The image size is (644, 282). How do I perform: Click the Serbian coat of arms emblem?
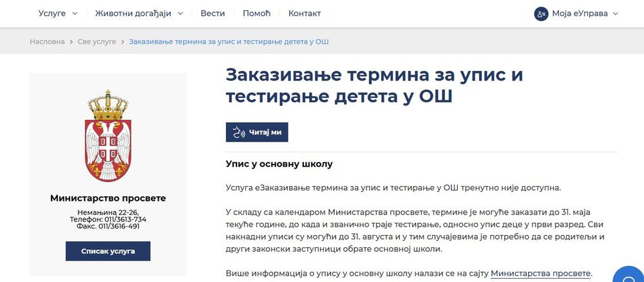click(108, 136)
